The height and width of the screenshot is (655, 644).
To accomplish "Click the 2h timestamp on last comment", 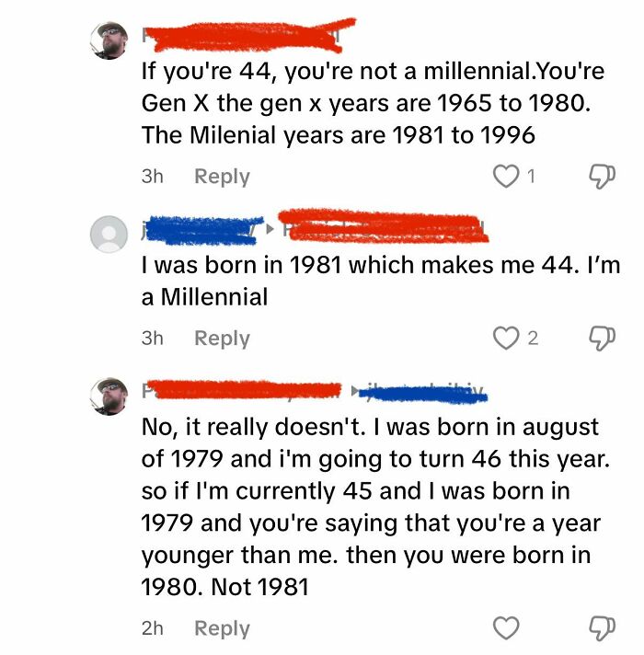I will 153,629.
